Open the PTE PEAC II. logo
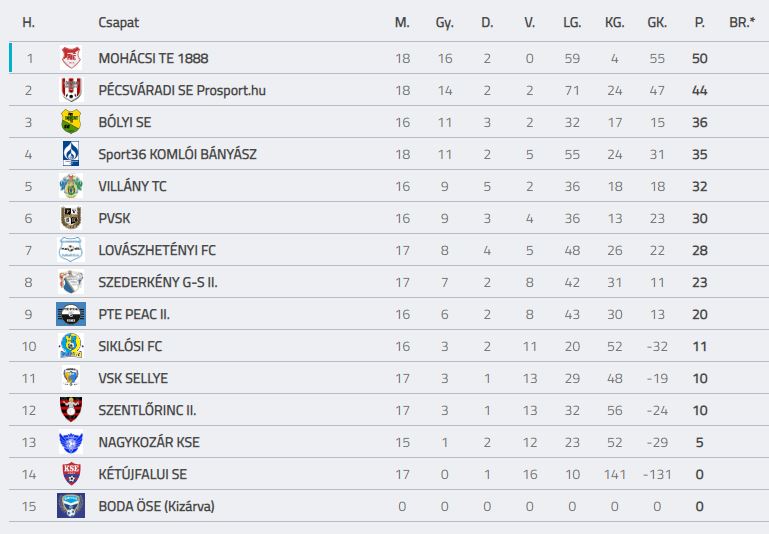This screenshot has width=769, height=534. tap(71, 314)
